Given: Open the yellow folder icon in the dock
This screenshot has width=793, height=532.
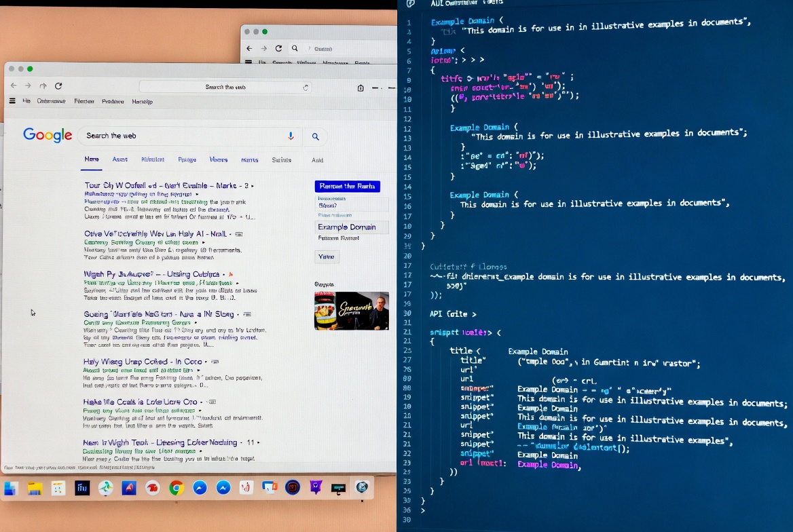Looking at the screenshot, I should coord(35,488).
